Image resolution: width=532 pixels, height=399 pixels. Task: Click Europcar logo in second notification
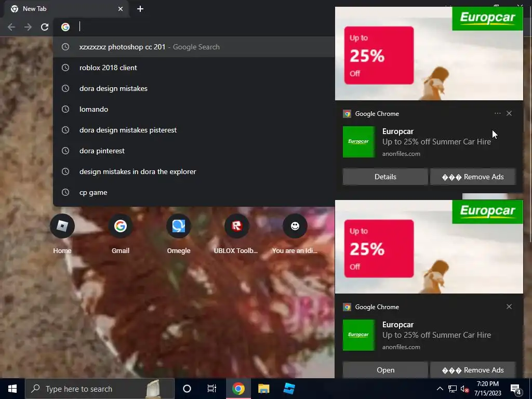click(358, 335)
